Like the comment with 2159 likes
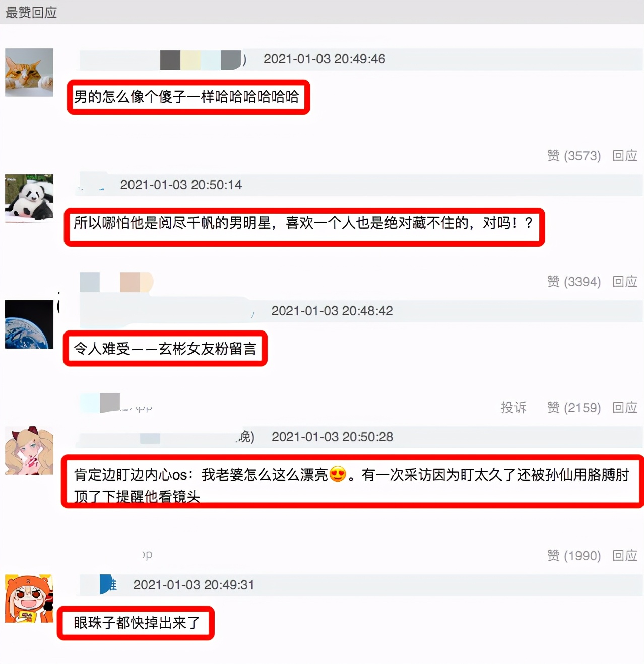644x664 pixels. pos(574,408)
